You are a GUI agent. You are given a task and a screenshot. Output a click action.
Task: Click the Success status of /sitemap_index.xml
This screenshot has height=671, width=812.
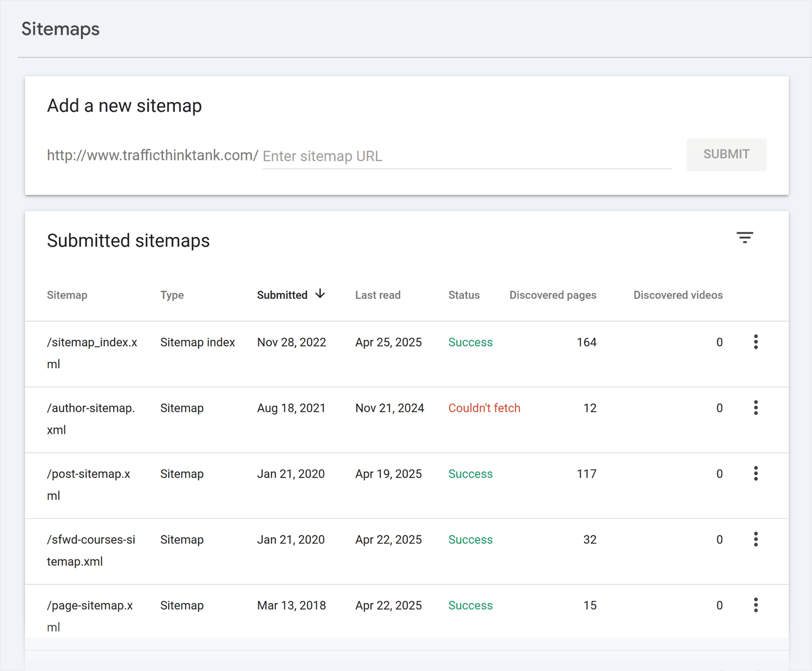tap(470, 342)
